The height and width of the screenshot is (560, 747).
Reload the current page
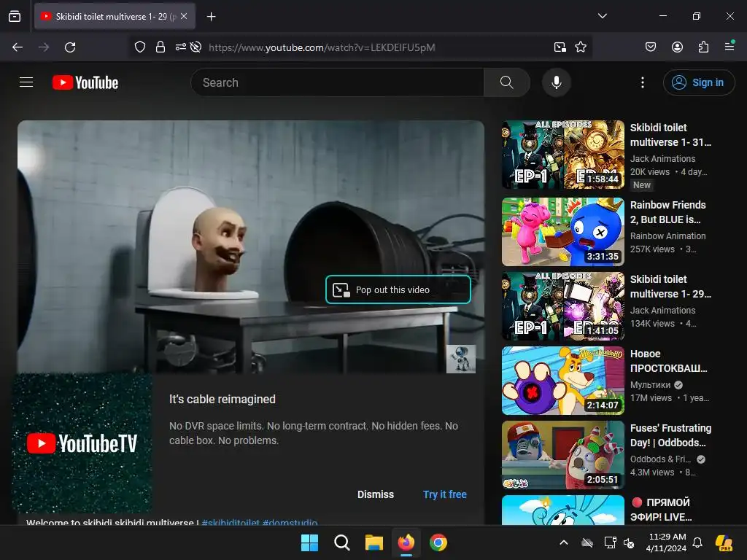tap(70, 47)
